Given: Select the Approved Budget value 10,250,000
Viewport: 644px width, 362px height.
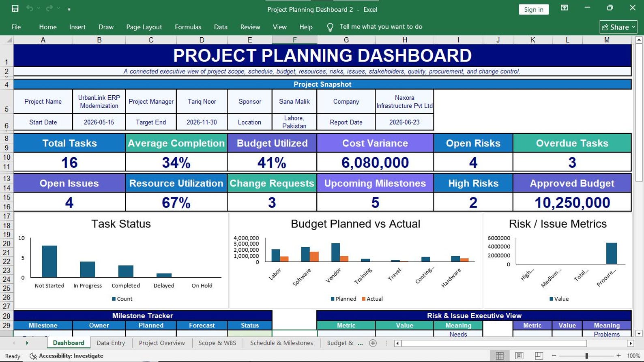Looking at the screenshot, I should [x=572, y=202].
